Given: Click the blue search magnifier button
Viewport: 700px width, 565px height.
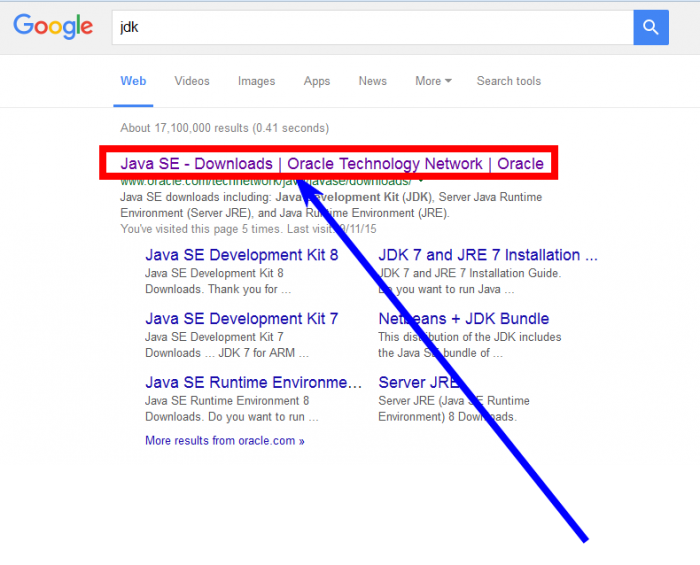Looking at the screenshot, I should coord(650,27).
